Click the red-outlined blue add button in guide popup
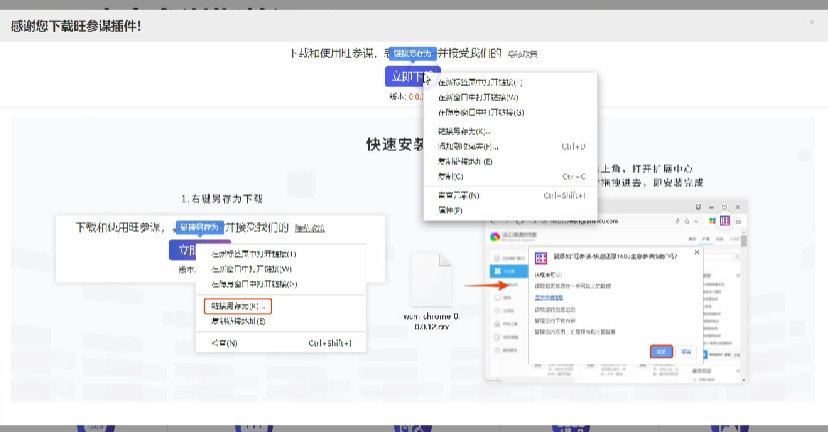 [x=661, y=352]
